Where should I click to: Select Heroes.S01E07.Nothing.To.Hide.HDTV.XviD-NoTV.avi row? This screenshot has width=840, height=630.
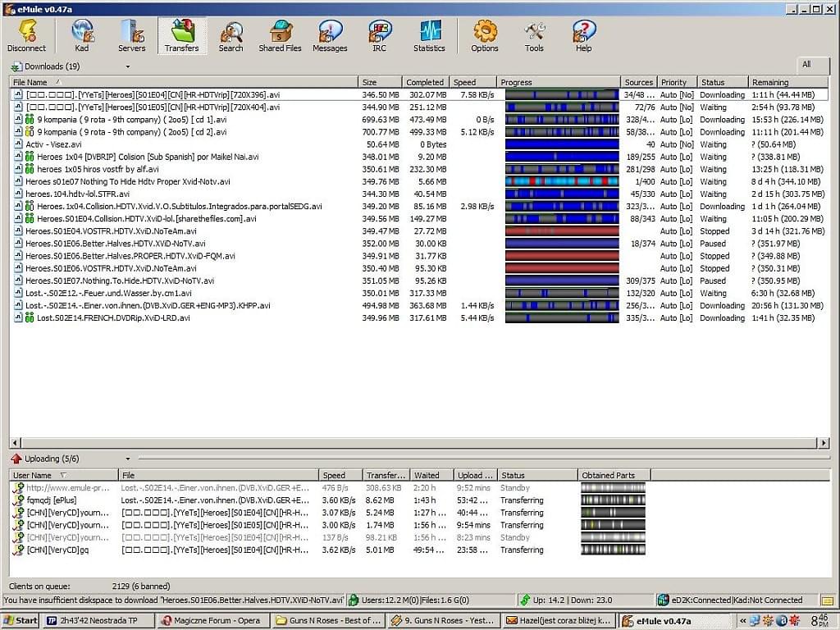[x=419, y=281]
